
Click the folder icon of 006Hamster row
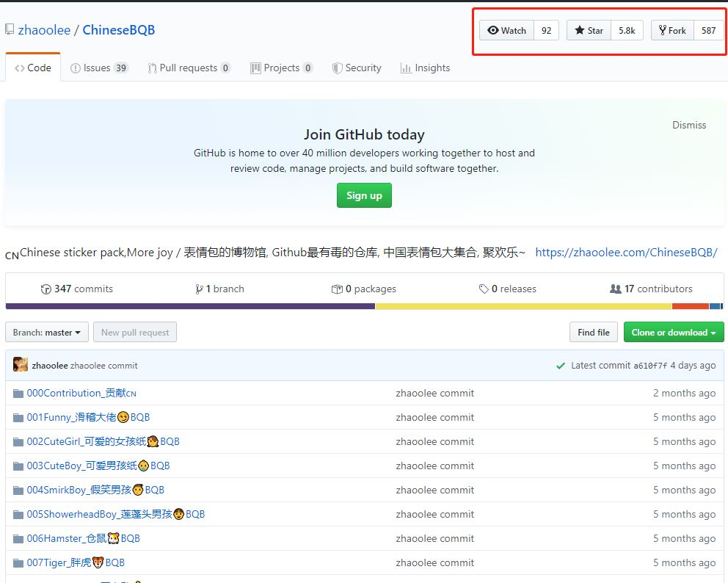coord(18,539)
